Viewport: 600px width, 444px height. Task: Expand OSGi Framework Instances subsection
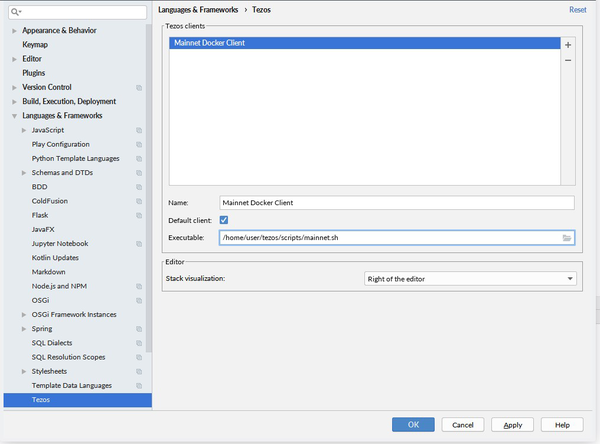coord(24,315)
